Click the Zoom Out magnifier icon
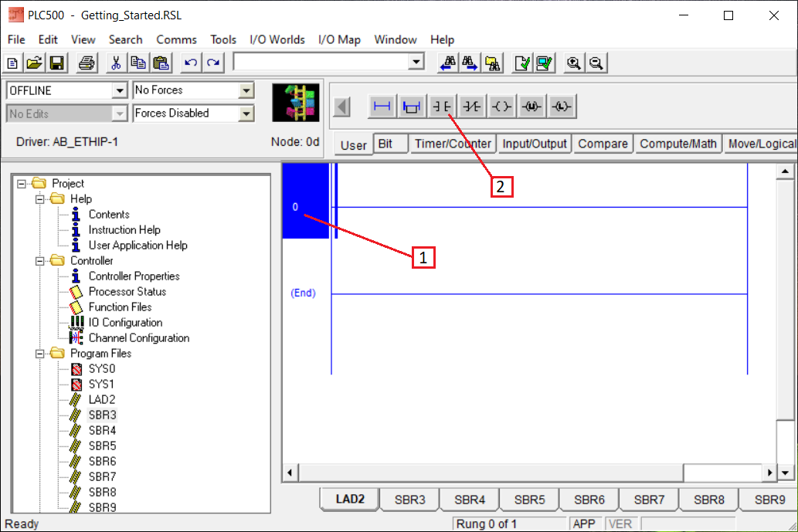Viewport: 798px width, 532px height. point(596,63)
